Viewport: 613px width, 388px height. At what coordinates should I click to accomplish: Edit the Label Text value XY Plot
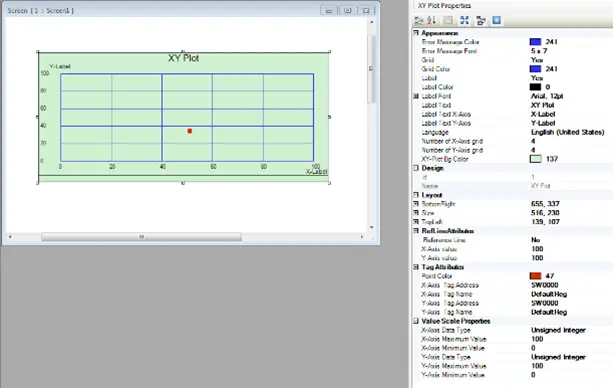pyautogui.click(x=543, y=105)
